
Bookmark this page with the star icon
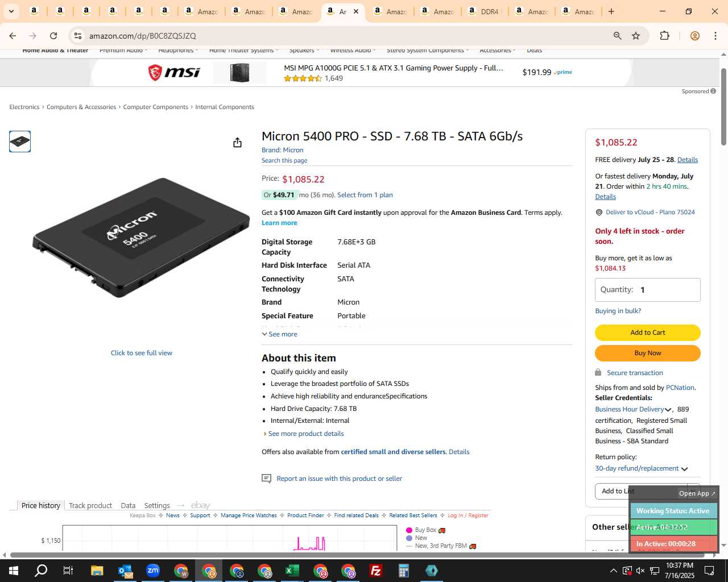coord(636,36)
